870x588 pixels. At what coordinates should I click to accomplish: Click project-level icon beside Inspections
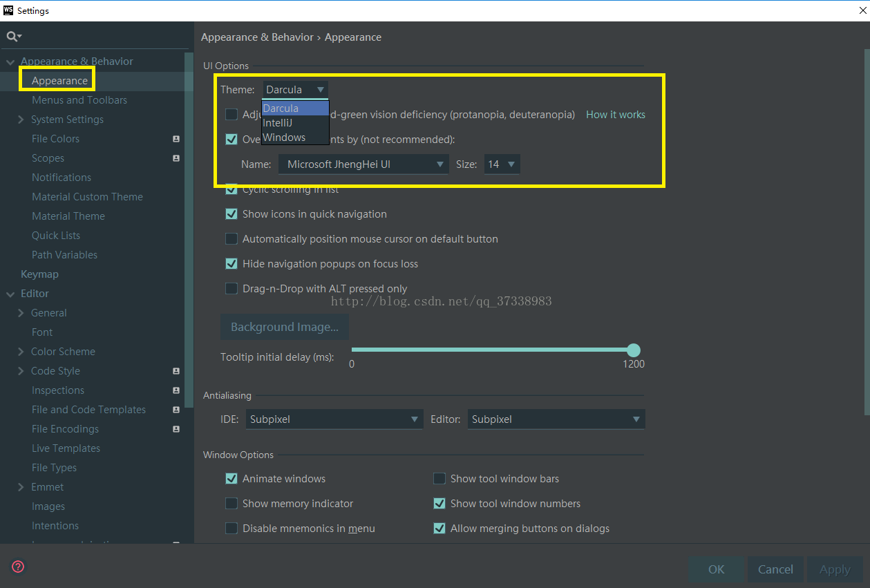click(176, 390)
